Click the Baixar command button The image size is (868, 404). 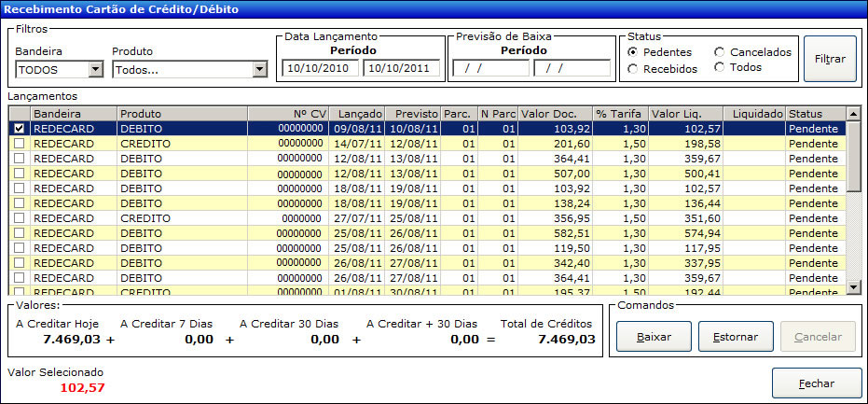tap(654, 337)
